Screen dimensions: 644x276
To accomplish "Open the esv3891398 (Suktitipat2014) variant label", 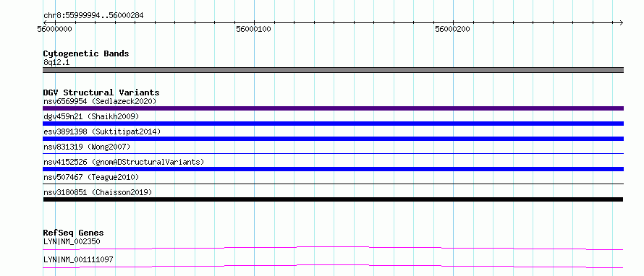I will point(102,131).
